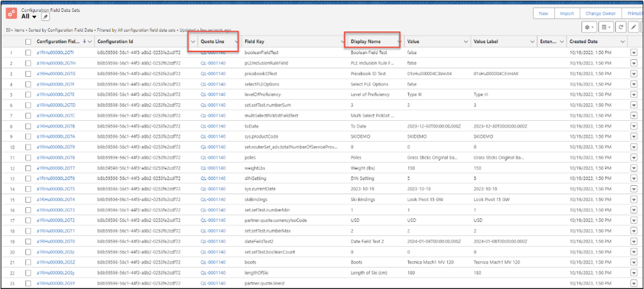Select checkbox for a1RHu00000L2GSZ boots row
This screenshot has width=644, height=289.
28,263
